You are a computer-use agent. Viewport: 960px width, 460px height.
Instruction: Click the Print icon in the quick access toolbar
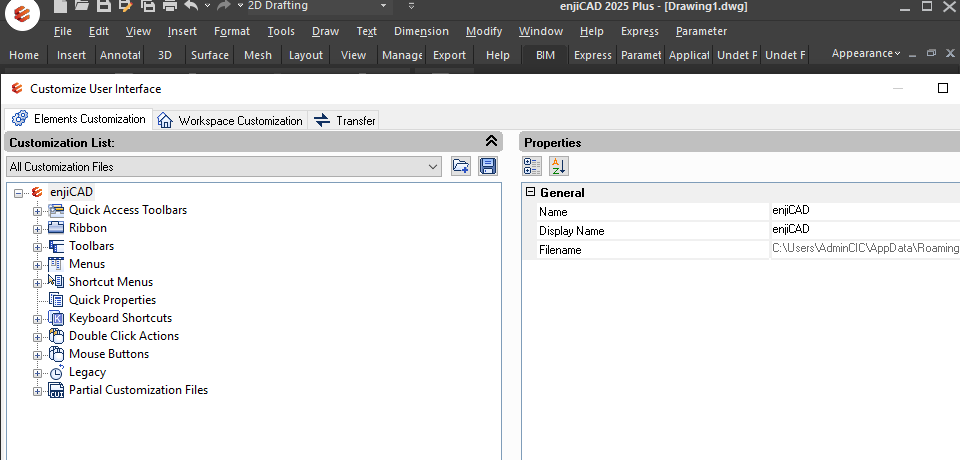[170, 6]
